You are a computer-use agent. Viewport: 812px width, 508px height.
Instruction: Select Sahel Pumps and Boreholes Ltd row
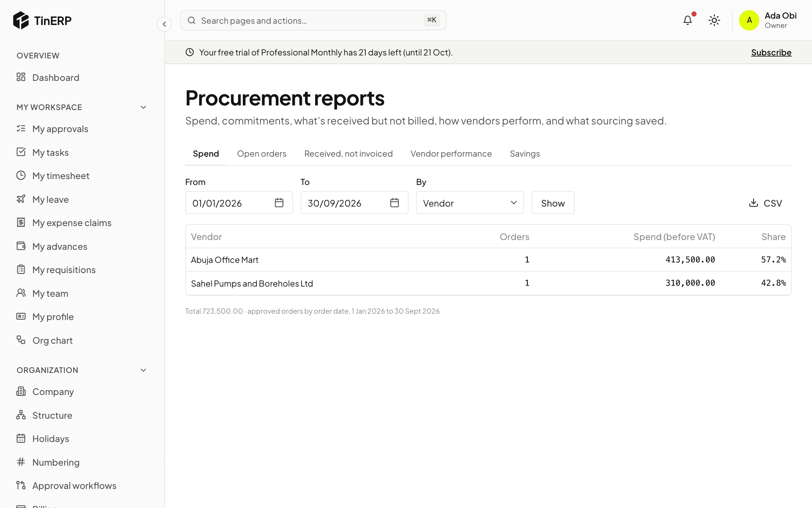(x=488, y=283)
